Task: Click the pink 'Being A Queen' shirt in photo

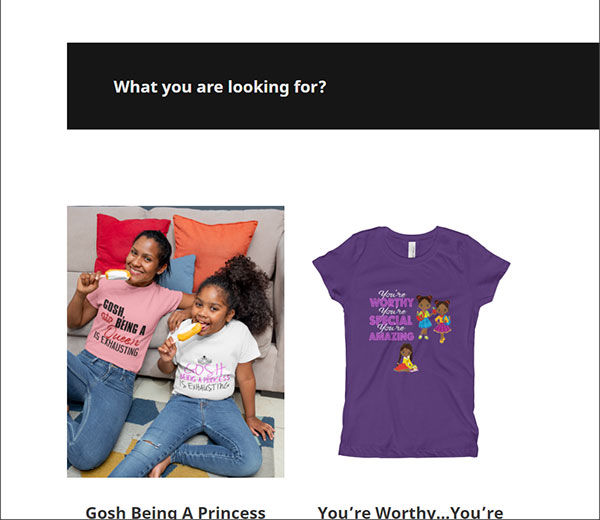Action: click(x=128, y=325)
